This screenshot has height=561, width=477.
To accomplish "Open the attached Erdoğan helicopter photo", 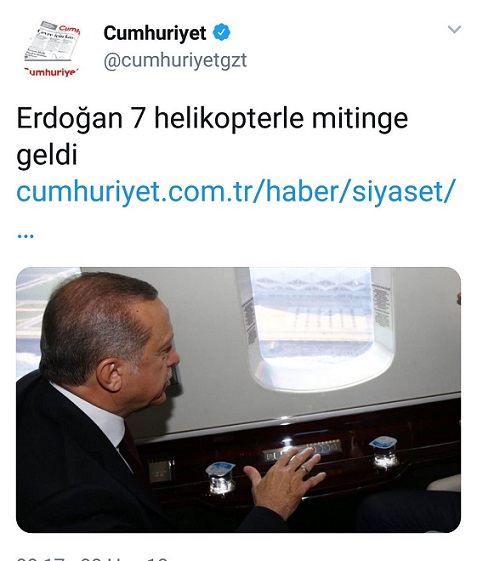I will (238, 400).
